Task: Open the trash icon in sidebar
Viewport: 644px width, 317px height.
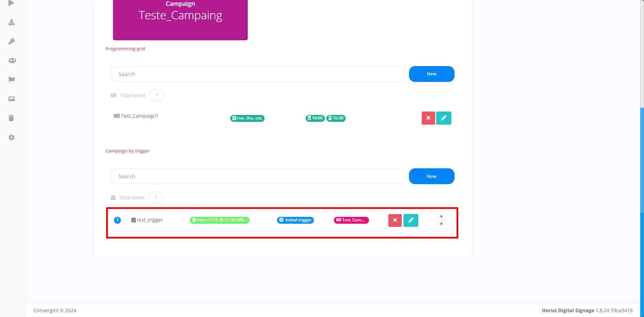Action: pos(11,118)
